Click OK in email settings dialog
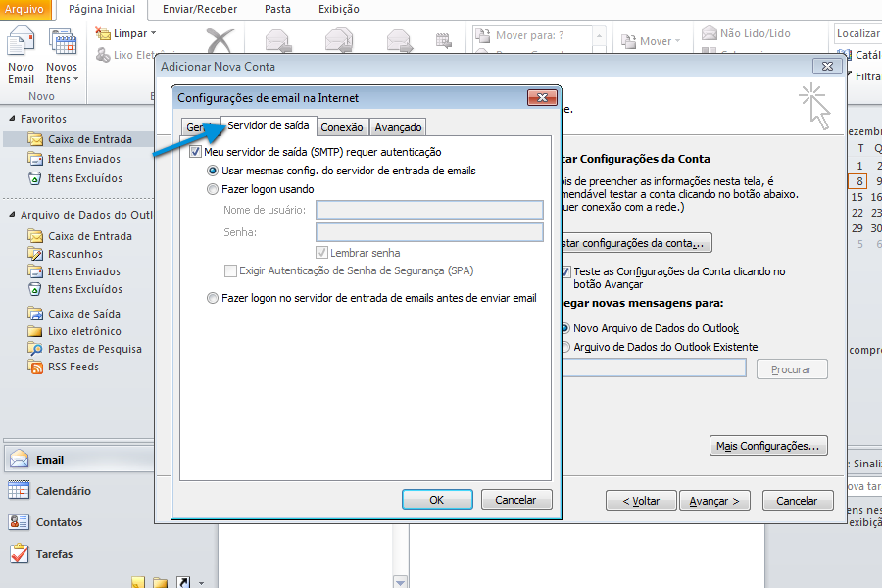882x588 pixels. coord(437,500)
